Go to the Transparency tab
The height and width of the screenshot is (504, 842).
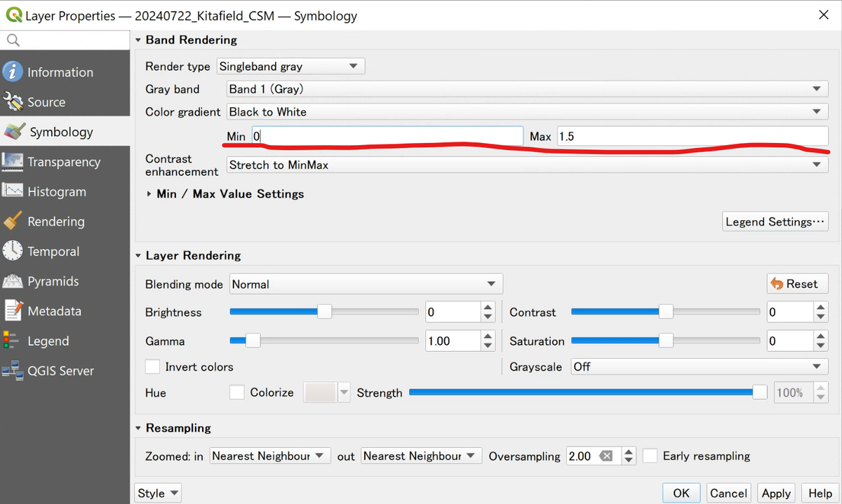tap(65, 162)
